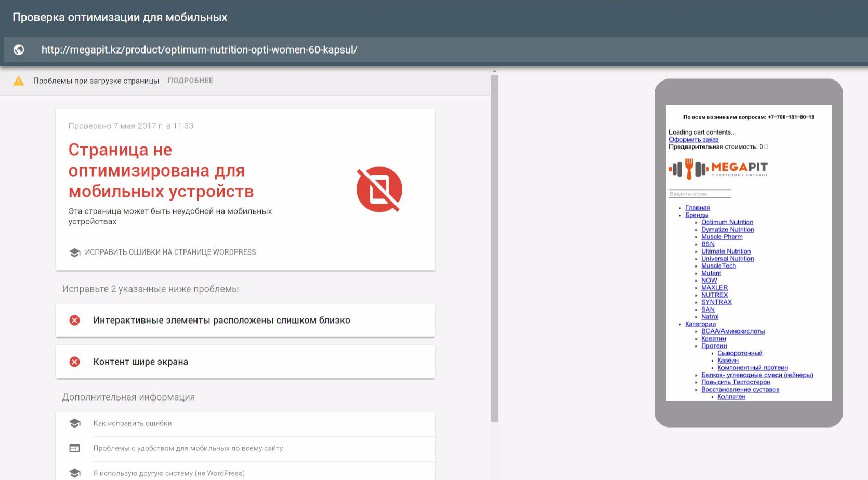Click the icon next to 'Как исправить ошибки'

tap(75, 423)
